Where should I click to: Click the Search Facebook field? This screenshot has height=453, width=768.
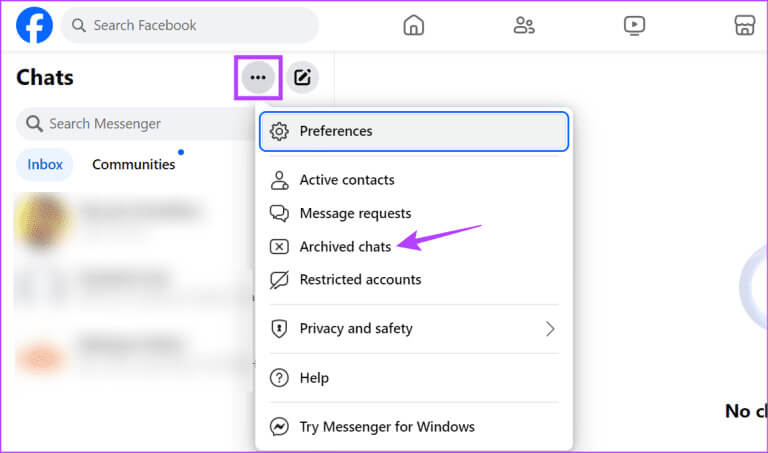tap(190, 25)
